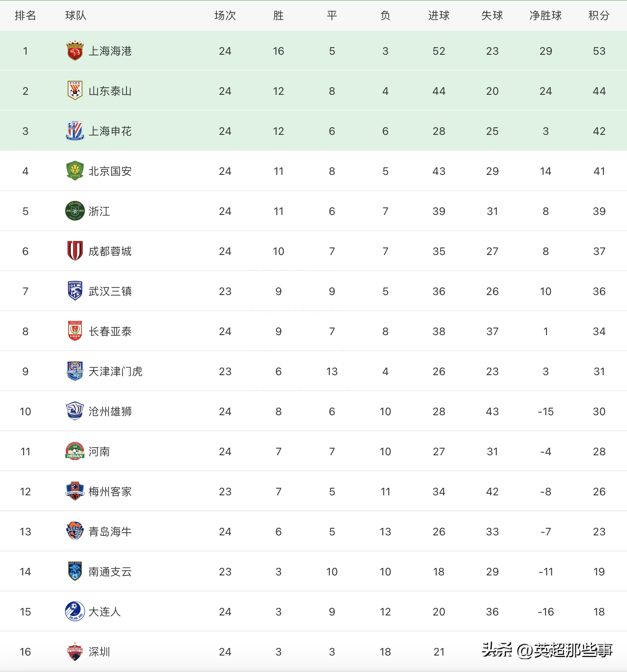Click the Wuhan Three Towns (武汉三镇) logo
This screenshot has width=627, height=672.
tap(75, 291)
